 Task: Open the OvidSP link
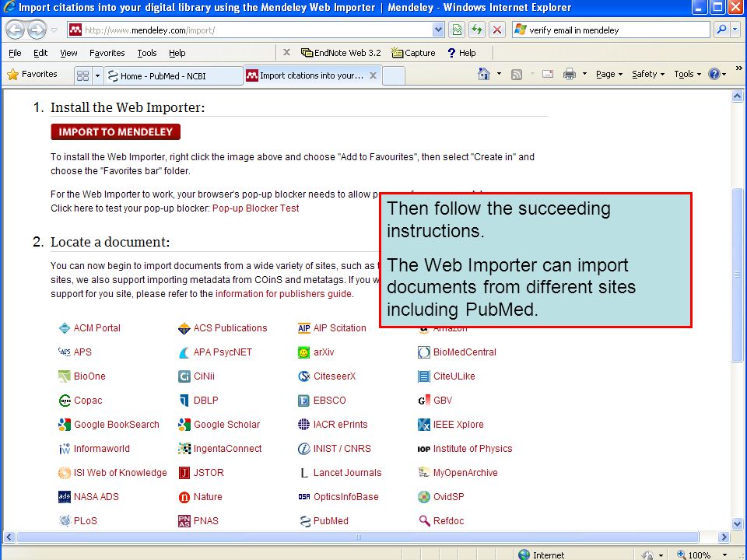[x=448, y=497]
